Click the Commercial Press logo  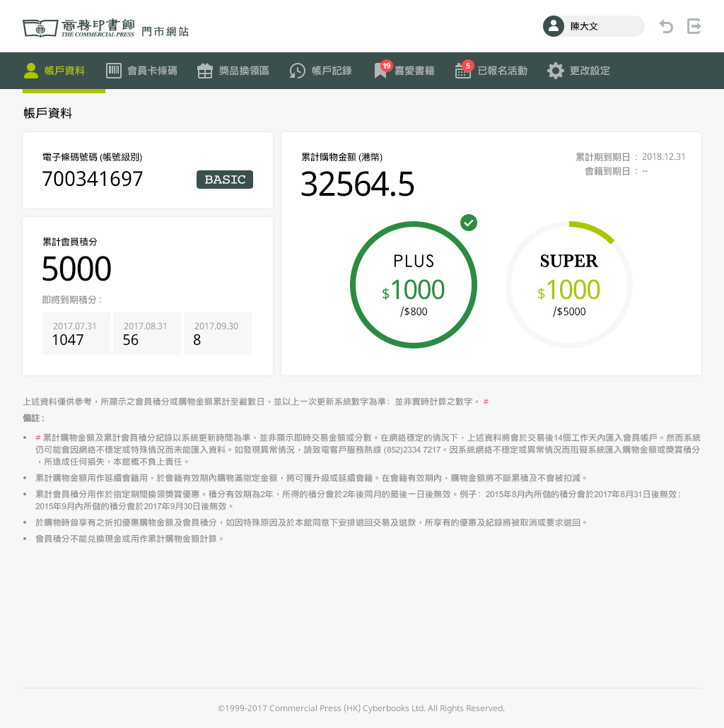(78, 28)
